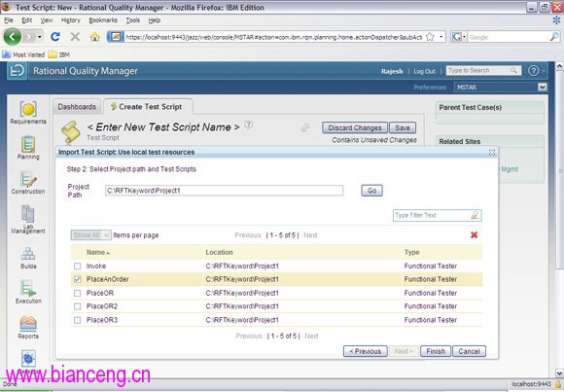Go to the browser home icon
This screenshot has height=392, width=564.
click(94, 37)
